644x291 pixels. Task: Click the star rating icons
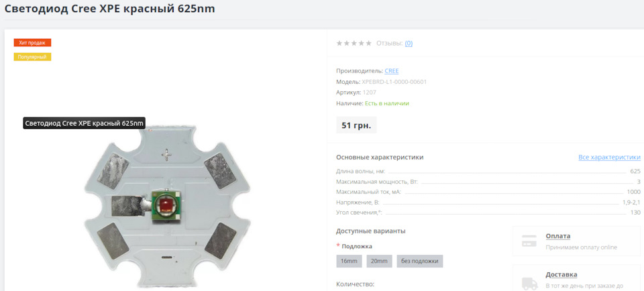pos(354,43)
